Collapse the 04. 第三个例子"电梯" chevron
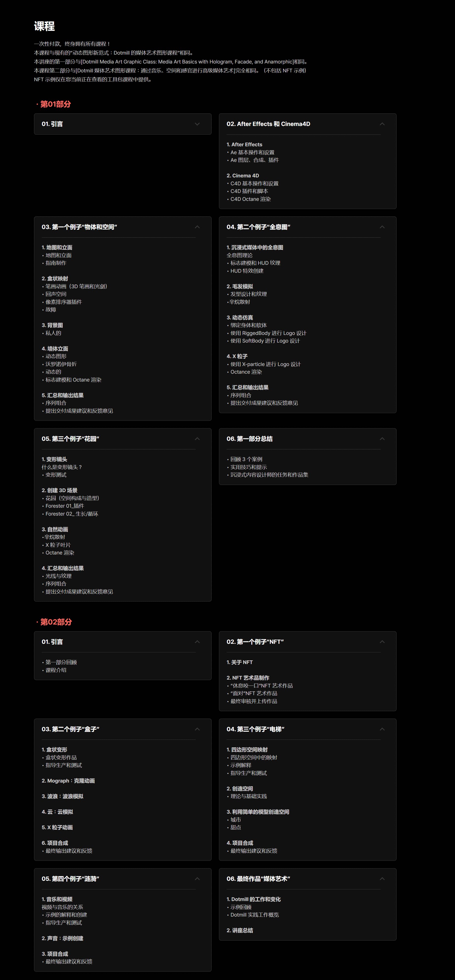 click(382, 729)
